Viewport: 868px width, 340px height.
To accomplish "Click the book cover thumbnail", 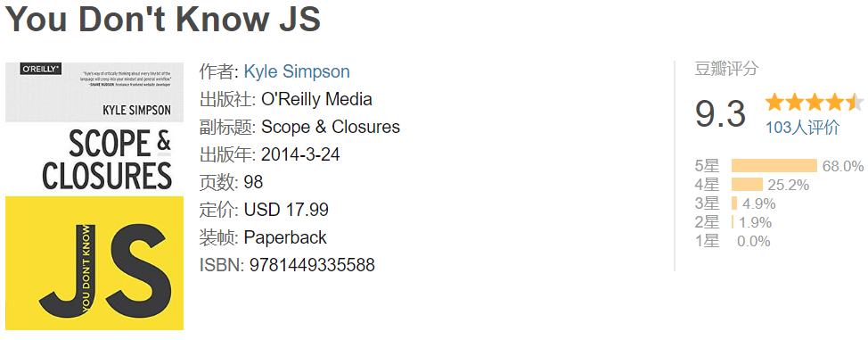I will (94, 195).
